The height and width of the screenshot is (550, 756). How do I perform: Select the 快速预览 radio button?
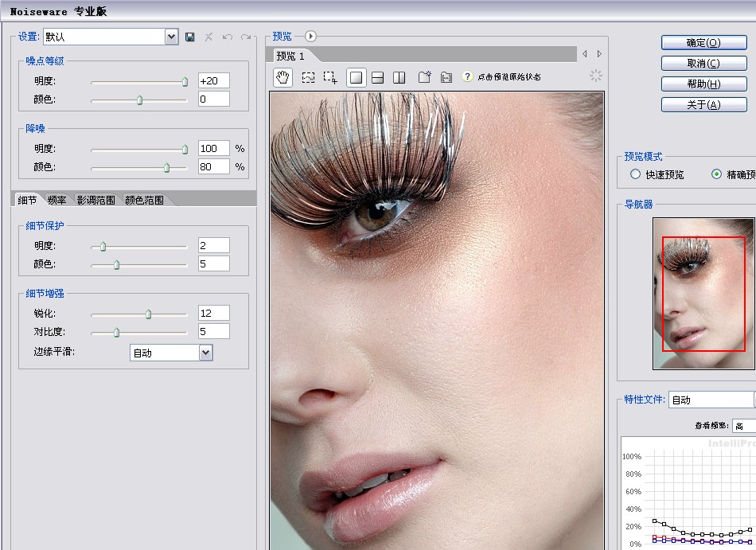pyautogui.click(x=635, y=174)
